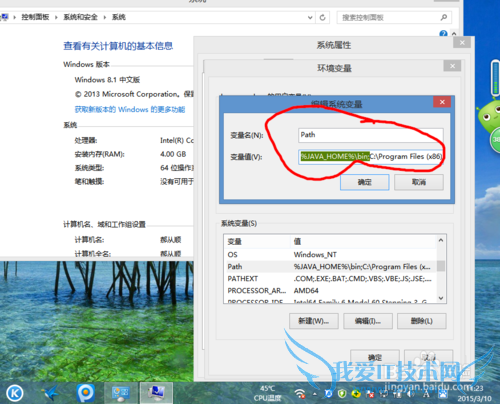This screenshot has height=404, width=500.
Task: Open the green shield security tray icon
Action: pos(342,394)
